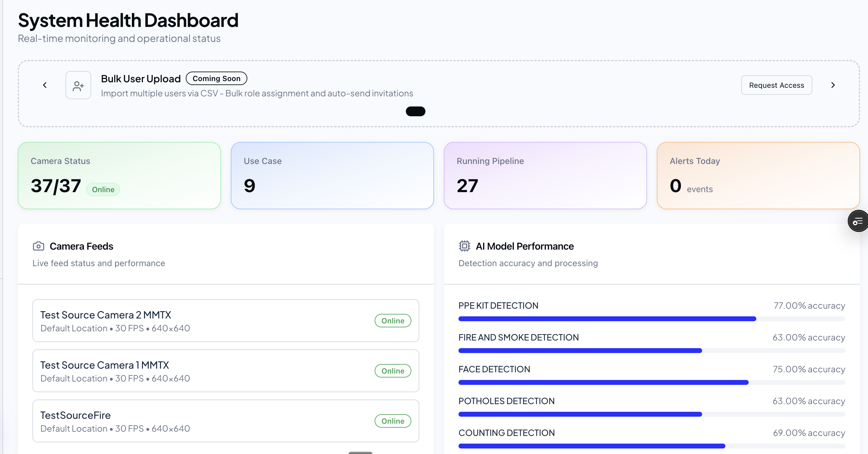The image size is (868, 454).
Task: Click the 77.00% accuracy value
Action: (x=809, y=306)
